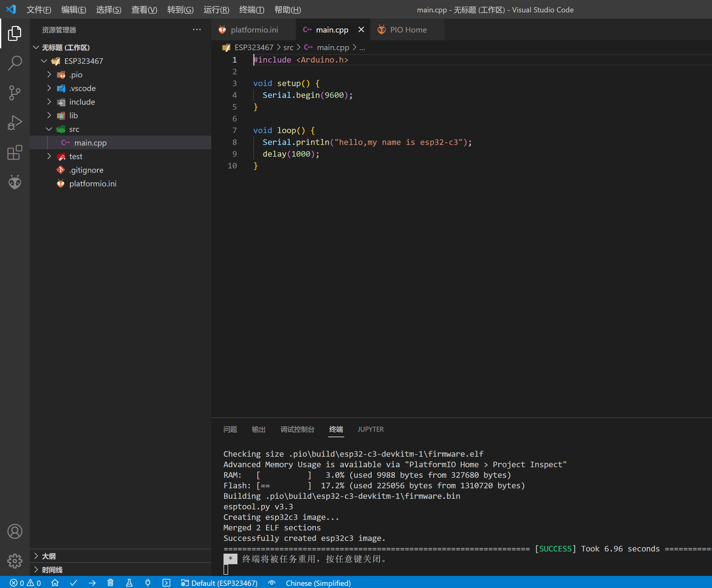This screenshot has width=712, height=588.
Task: Click PlatformIO Upload arrow in status bar
Action: 92,583
